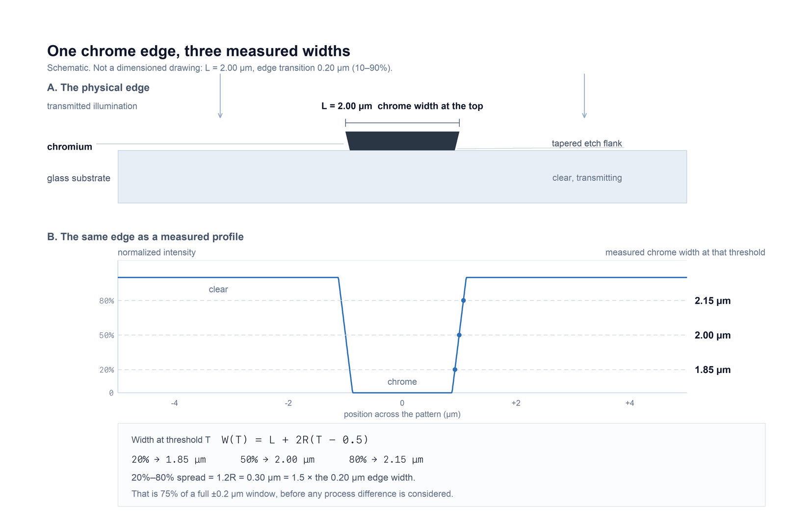Click the 'B. The same edge' heading
Viewport: 785px width, 532px height.
145,237
